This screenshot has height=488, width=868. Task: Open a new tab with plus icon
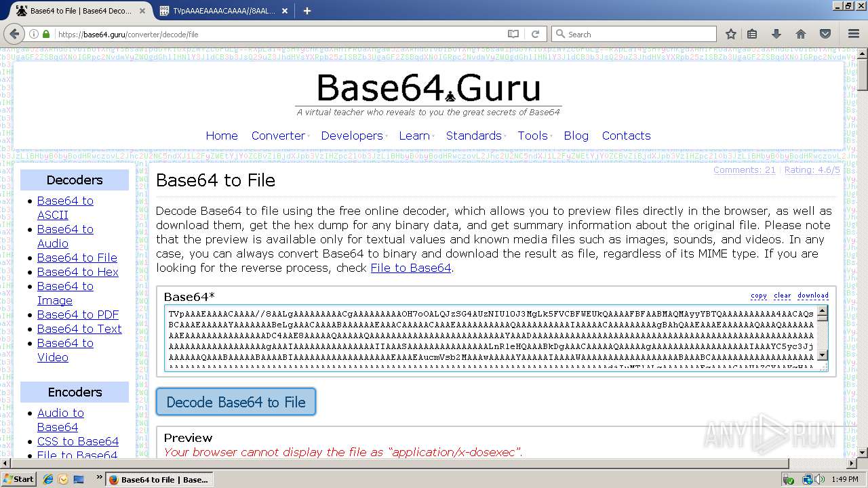pos(307,11)
